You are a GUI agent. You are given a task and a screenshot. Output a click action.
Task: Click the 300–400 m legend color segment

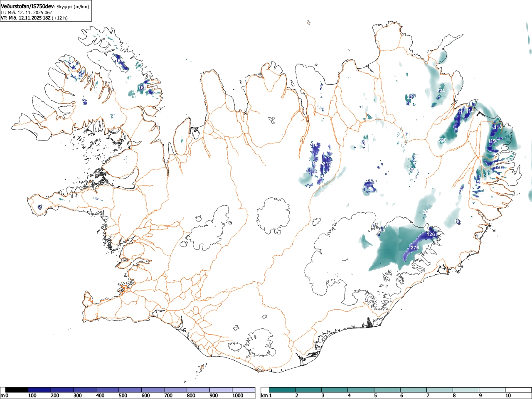pyautogui.click(x=85, y=390)
